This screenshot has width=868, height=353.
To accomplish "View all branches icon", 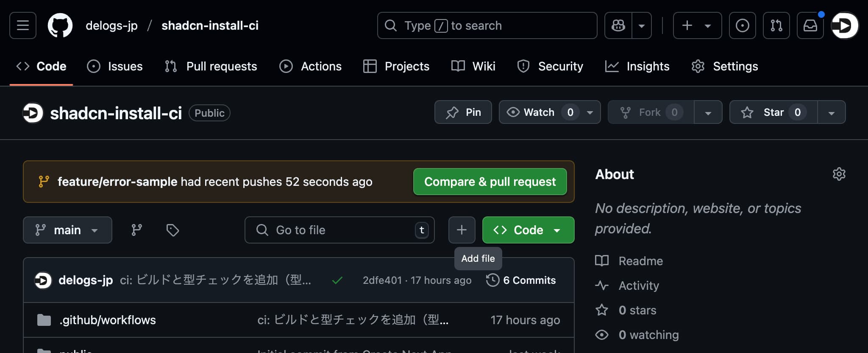I will 136,230.
